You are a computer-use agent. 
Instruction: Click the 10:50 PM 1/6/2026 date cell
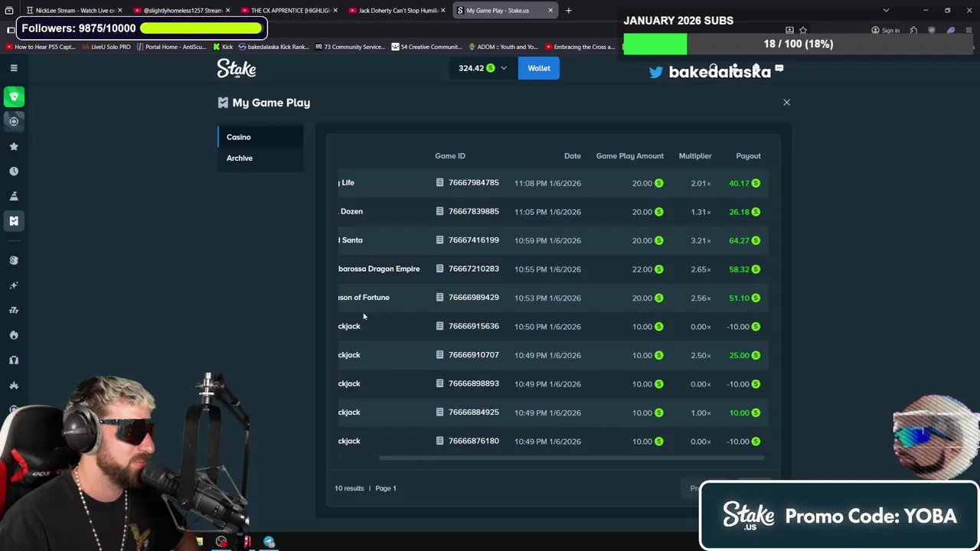pos(547,327)
